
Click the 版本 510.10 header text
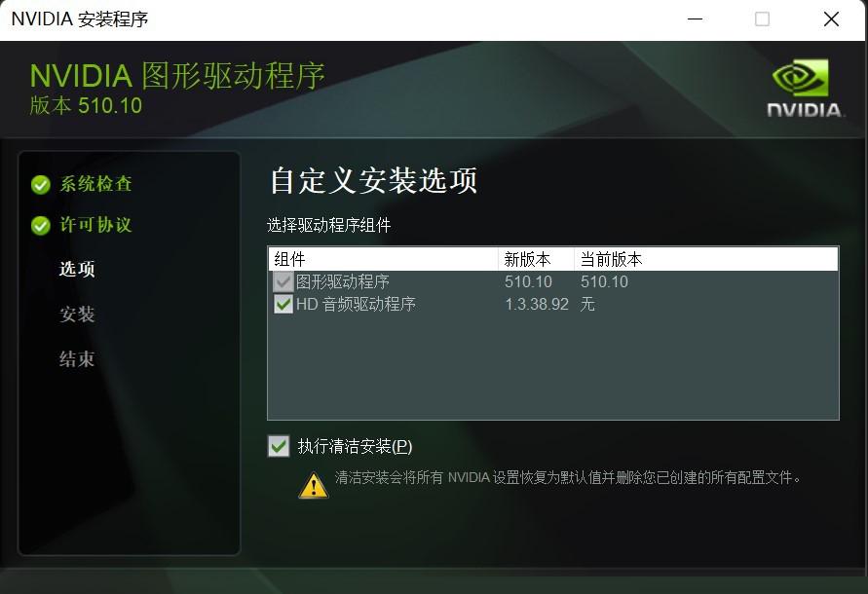point(86,106)
